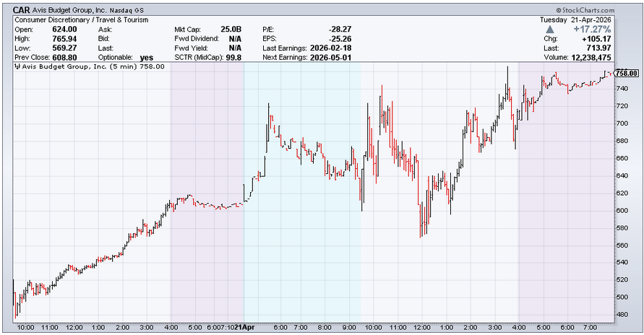Click the Volume value 12,238,475
Screen dimensions: 644x335
click(x=591, y=58)
